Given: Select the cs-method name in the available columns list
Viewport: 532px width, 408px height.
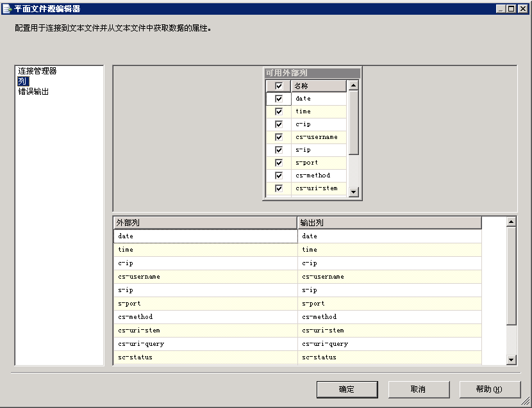Looking at the screenshot, I should click(319, 175).
